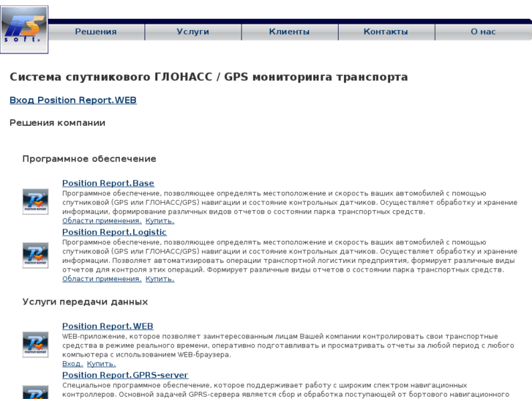The image size is (532, 399).
Task: Click the Услуги передачи данных heading
Action: click(85, 302)
